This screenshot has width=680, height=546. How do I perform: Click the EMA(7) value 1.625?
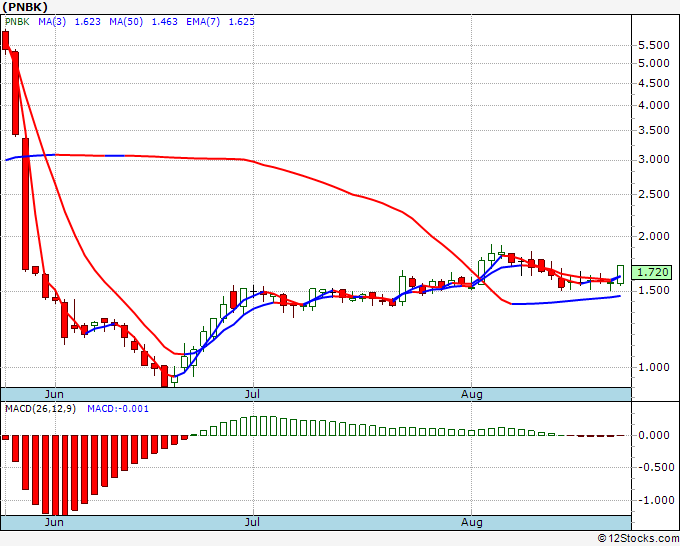(x=242, y=22)
